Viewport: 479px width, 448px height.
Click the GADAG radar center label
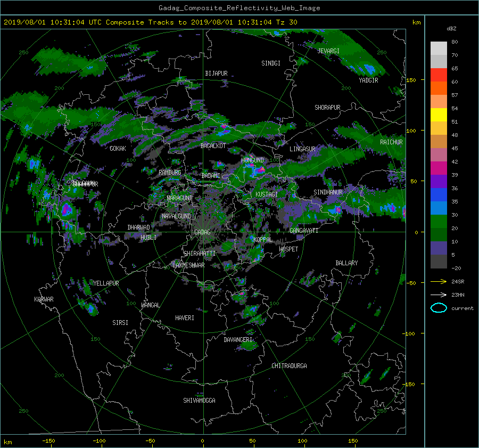202,232
